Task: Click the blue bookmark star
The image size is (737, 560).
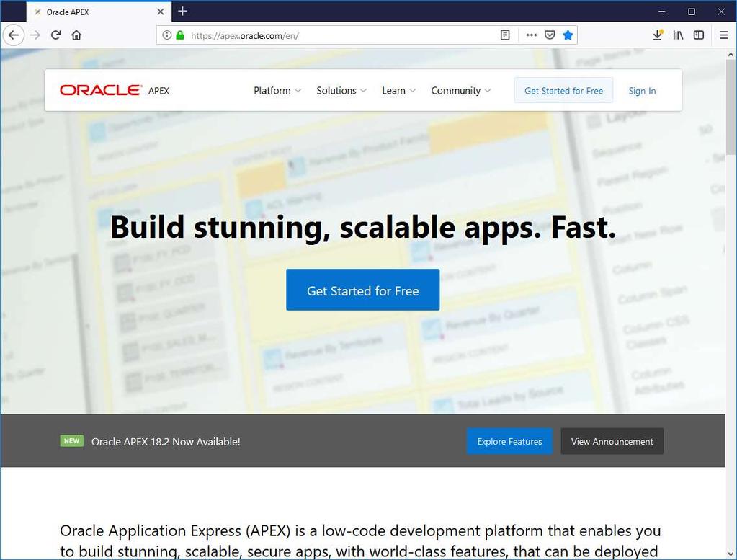Action: point(568,35)
